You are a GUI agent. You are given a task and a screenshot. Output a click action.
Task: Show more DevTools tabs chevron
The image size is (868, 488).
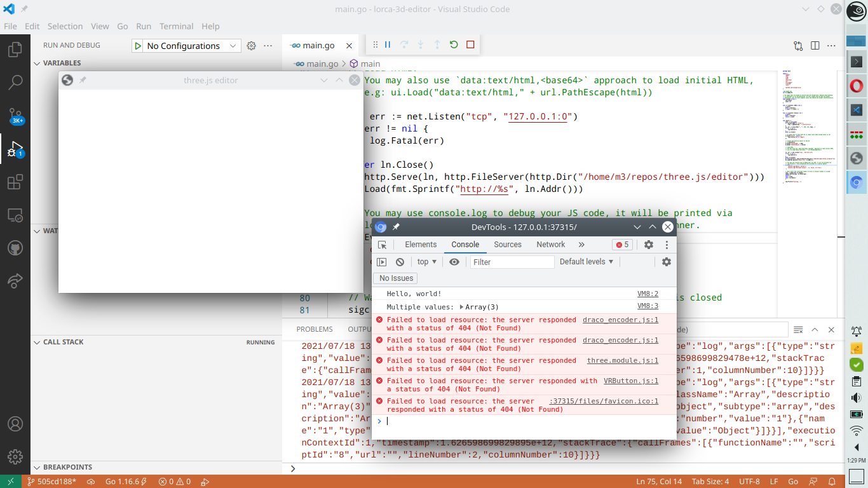coord(581,245)
